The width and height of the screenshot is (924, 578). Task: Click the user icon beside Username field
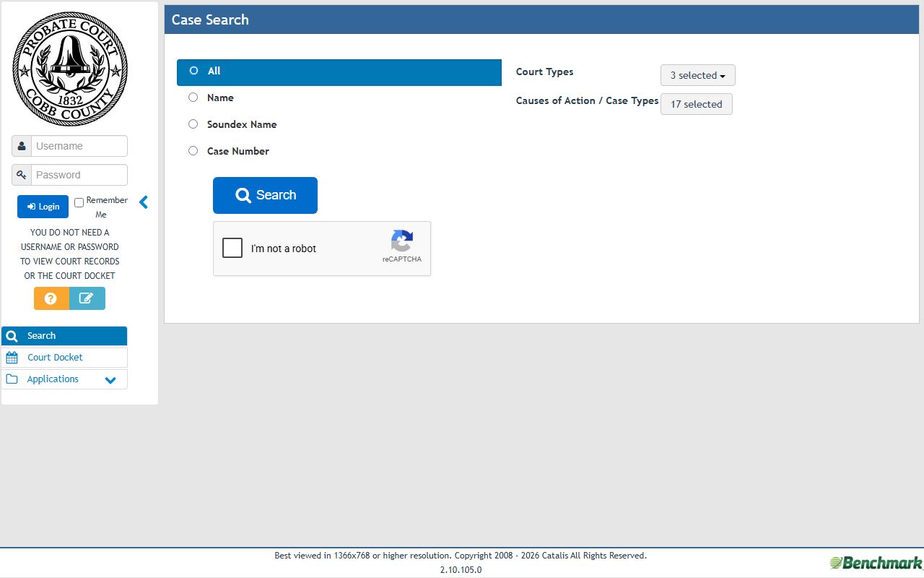click(22, 146)
